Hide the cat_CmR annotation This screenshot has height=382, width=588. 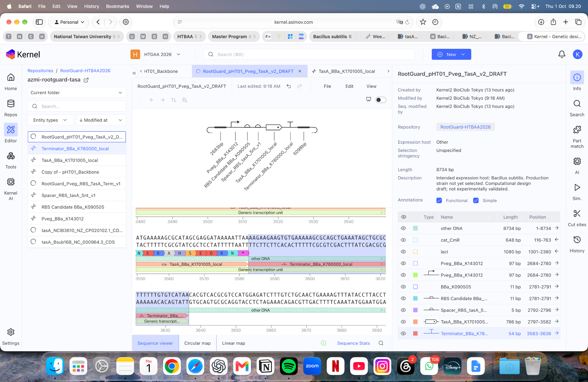coord(403,240)
